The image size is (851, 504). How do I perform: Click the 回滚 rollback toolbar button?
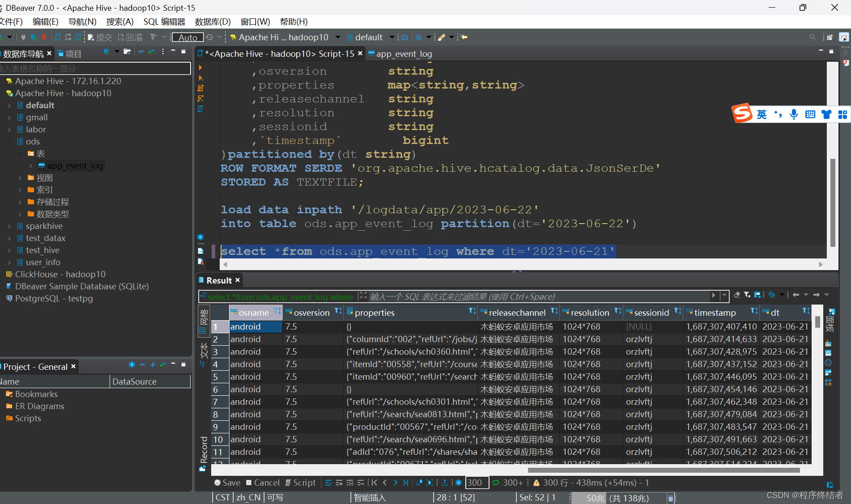tap(130, 38)
